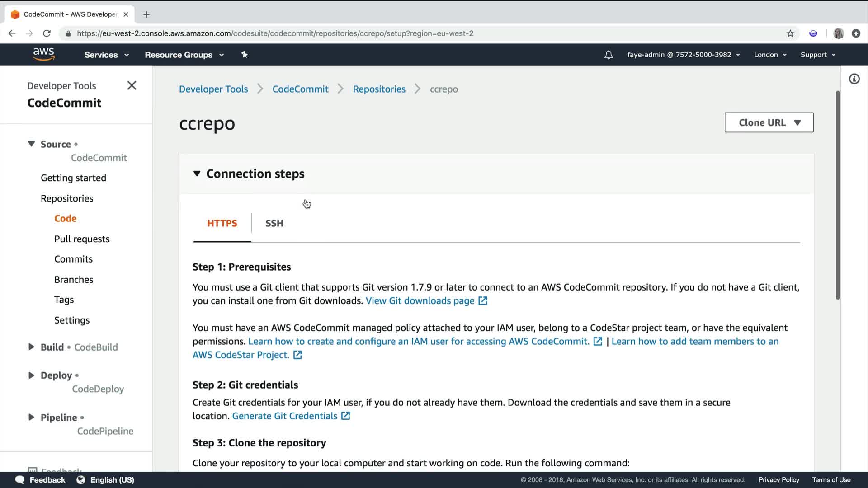Image resolution: width=868 pixels, height=488 pixels.
Task: Open the Clone URL dropdown
Action: coord(769,122)
